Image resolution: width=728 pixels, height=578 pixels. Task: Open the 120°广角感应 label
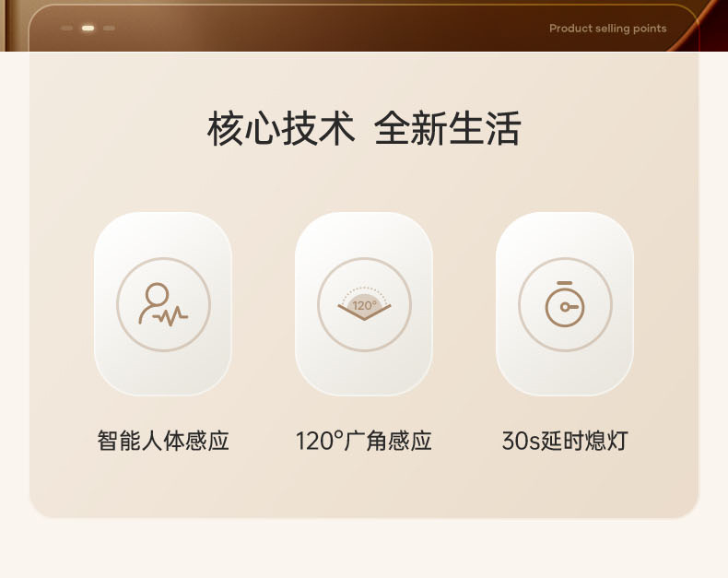364,441
